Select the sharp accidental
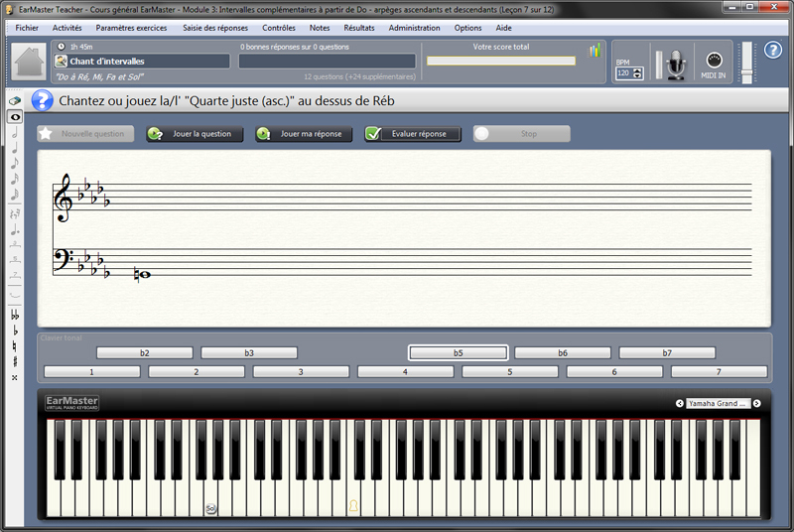The height and width of the screenshot is (532, 794). 15,362
